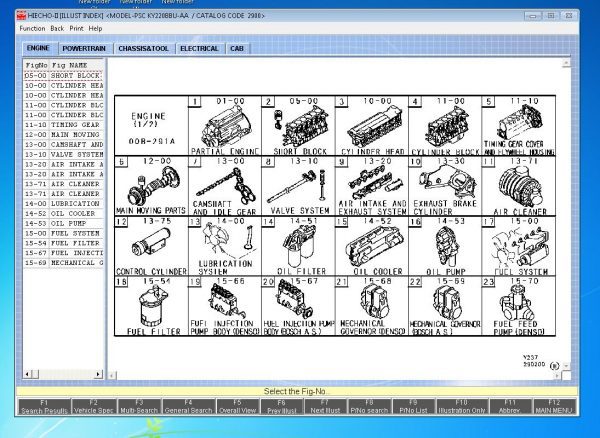Go to F7 Next Illust

coord(325,407)
